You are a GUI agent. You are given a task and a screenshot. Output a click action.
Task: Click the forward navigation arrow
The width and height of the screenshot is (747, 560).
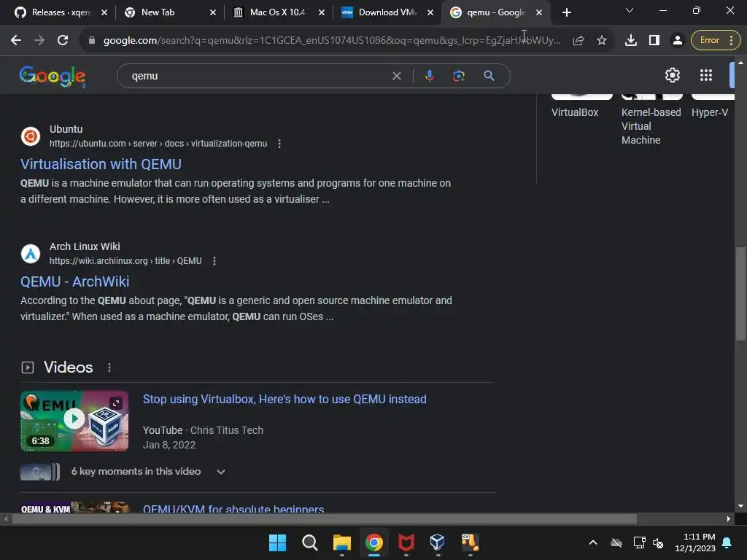pos(39,41)
